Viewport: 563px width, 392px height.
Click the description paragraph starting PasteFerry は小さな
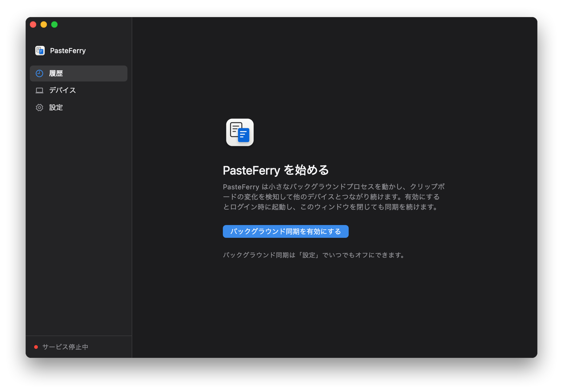pos(334,197)
